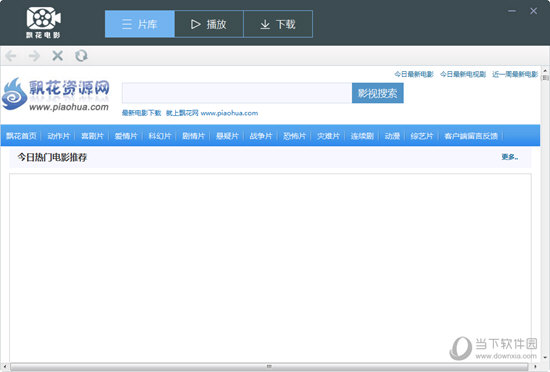Click the 最新电影下载 link
This screenshot has width=550, height=372.
click(x=141, y=113)
